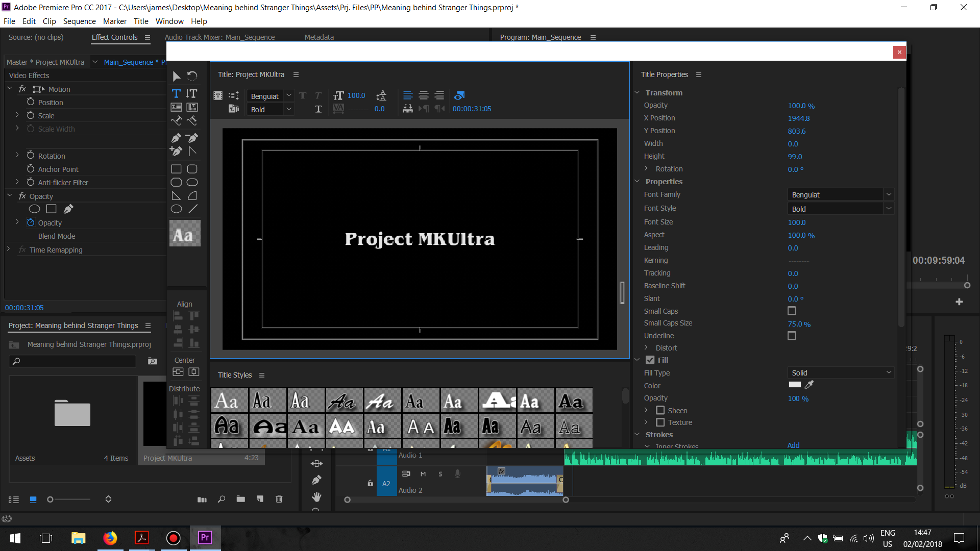Open the Sequence menu
Image resolution: width=980 pixels, height=551 pixels.
point(79,21)
